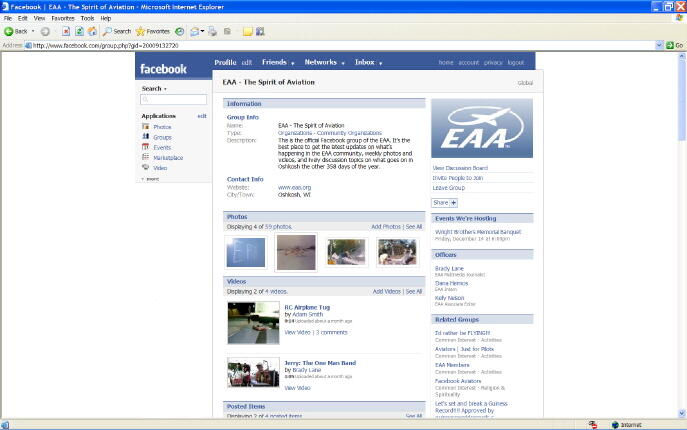687x430 pixels.
Task: Open the Help menu
Action: coord(106,18)
